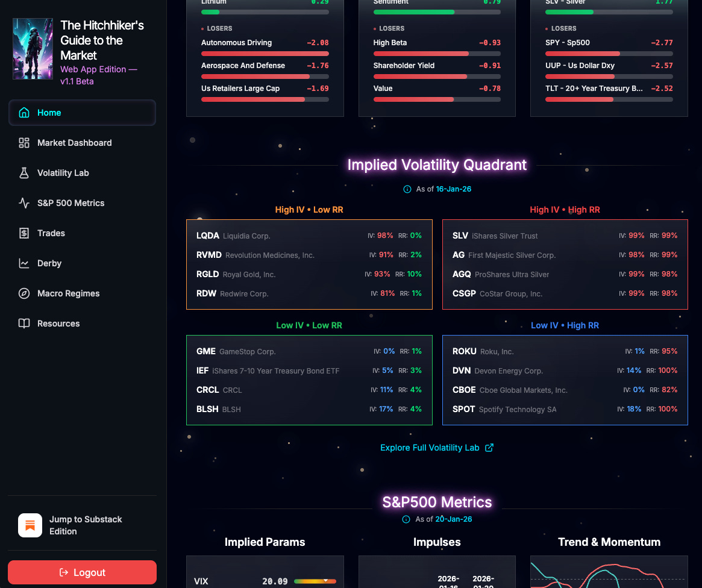This screenshot has width=702, height=588.
Task: Open the Volatility Lab page
Action: pos(82,173)
